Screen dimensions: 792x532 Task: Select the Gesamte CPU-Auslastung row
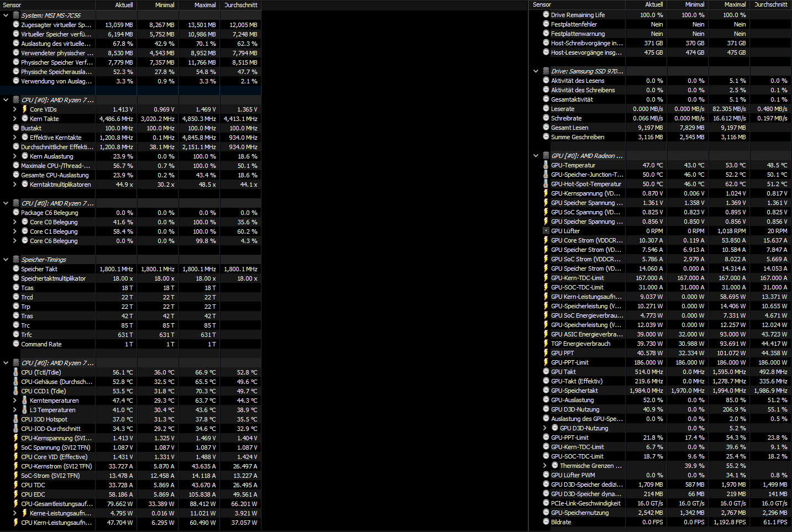click(130, 175)
